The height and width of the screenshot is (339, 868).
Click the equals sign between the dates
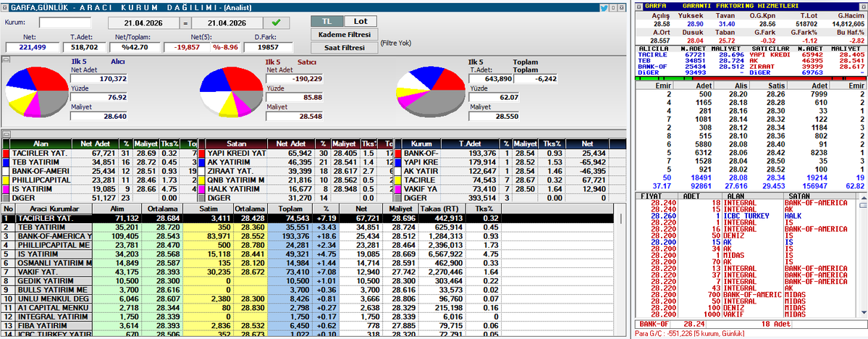pyautogui.click(x=185, y=23)
